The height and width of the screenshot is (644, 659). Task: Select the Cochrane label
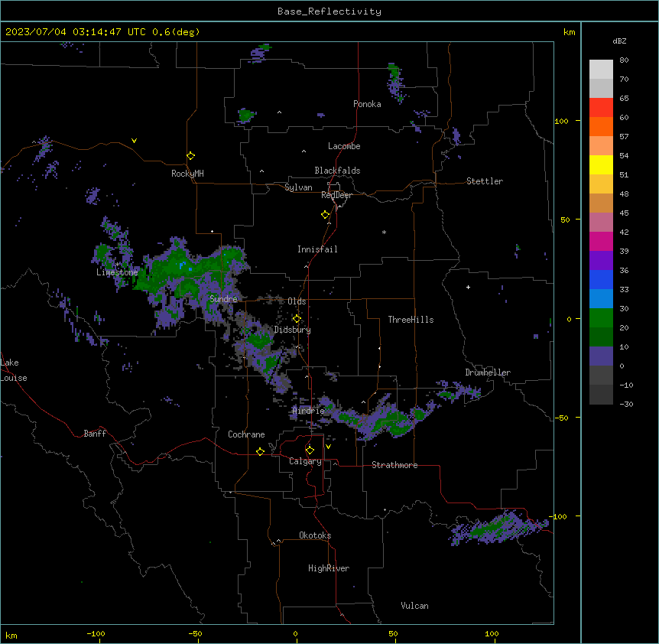coord(246,434)
